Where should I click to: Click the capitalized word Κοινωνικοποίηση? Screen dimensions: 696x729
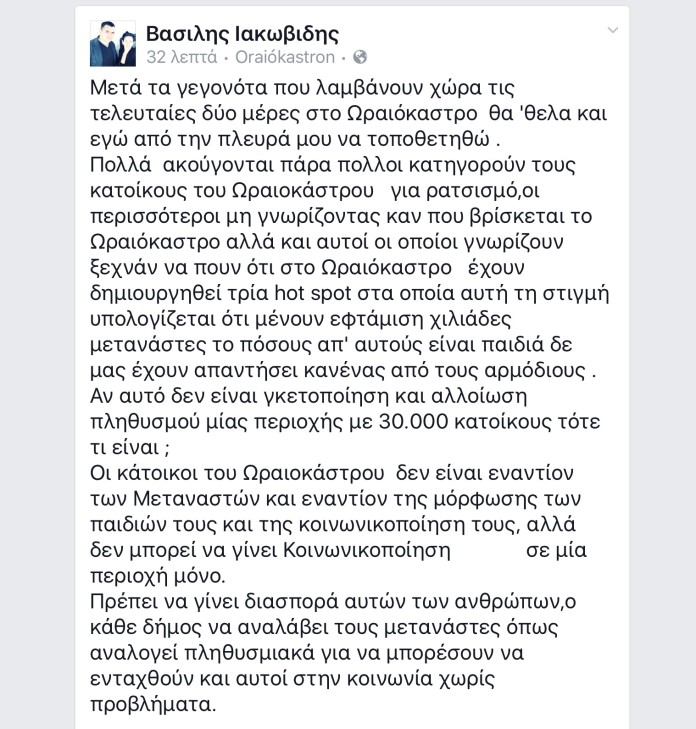[367, 550]
